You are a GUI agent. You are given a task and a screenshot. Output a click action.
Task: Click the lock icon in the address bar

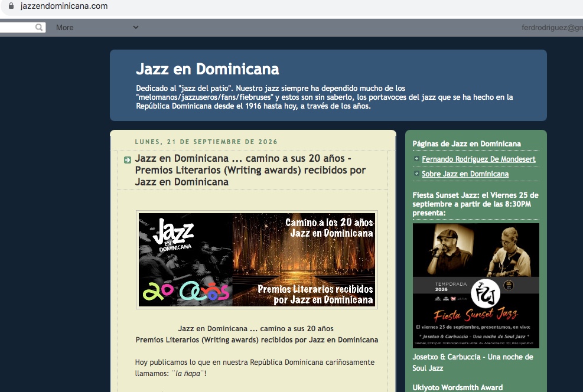point(11,6)
